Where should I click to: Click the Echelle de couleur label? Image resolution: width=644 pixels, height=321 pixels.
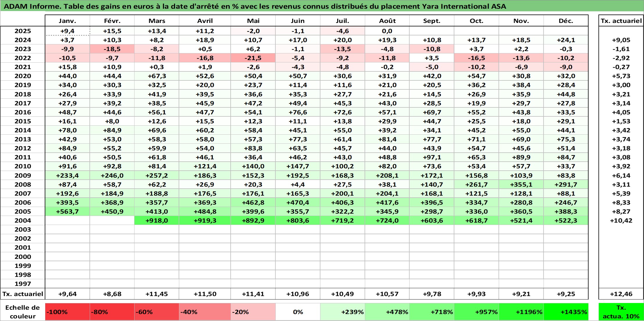(23, 312)
